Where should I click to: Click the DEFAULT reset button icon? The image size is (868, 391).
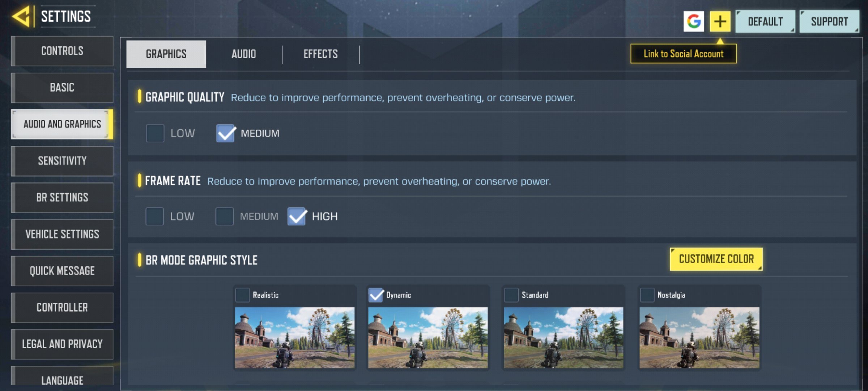point(766,21)
